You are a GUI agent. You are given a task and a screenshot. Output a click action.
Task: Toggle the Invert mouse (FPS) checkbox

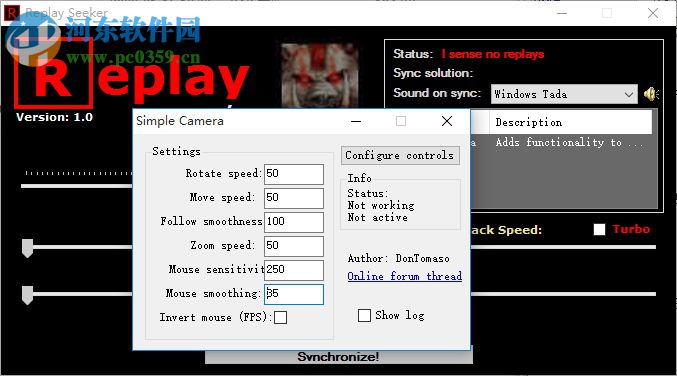(281, 317)
